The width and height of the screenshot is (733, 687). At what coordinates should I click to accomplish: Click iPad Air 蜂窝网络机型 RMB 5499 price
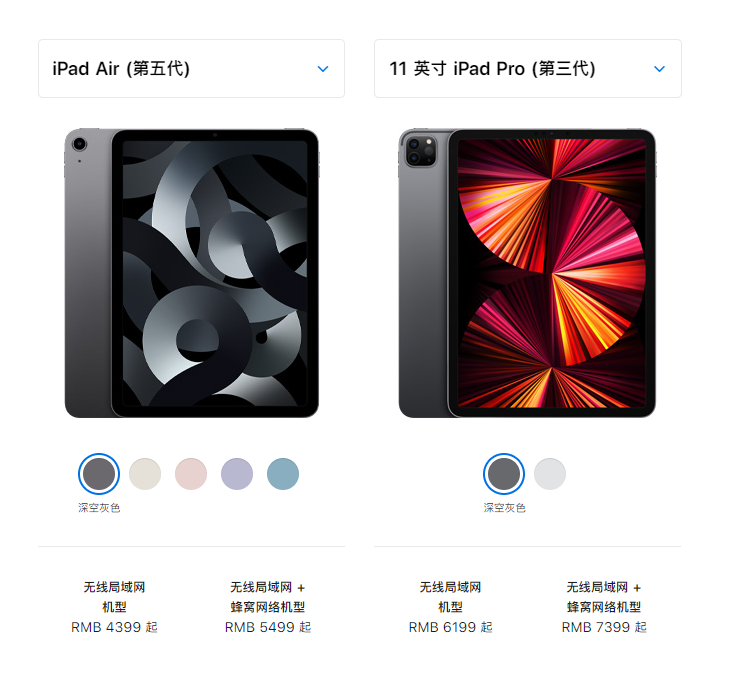click(x=268, y=627)
